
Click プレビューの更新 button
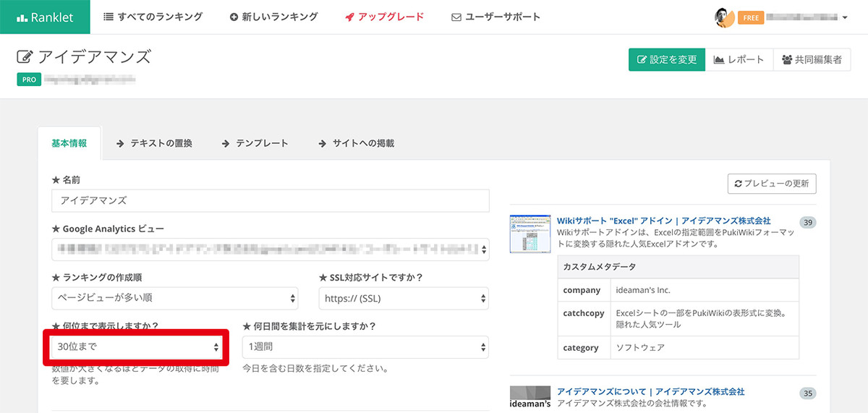772,184
